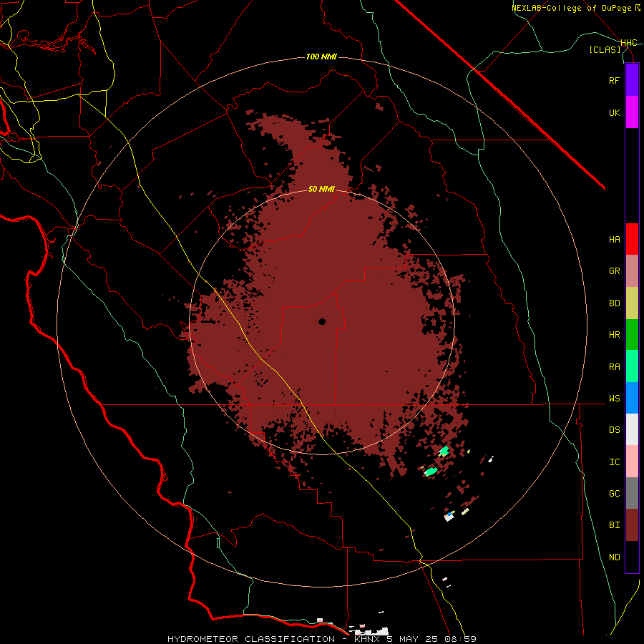Click the lower-left green rain echo cell
This screenshot has width=644, height=644.
(431, 471)
